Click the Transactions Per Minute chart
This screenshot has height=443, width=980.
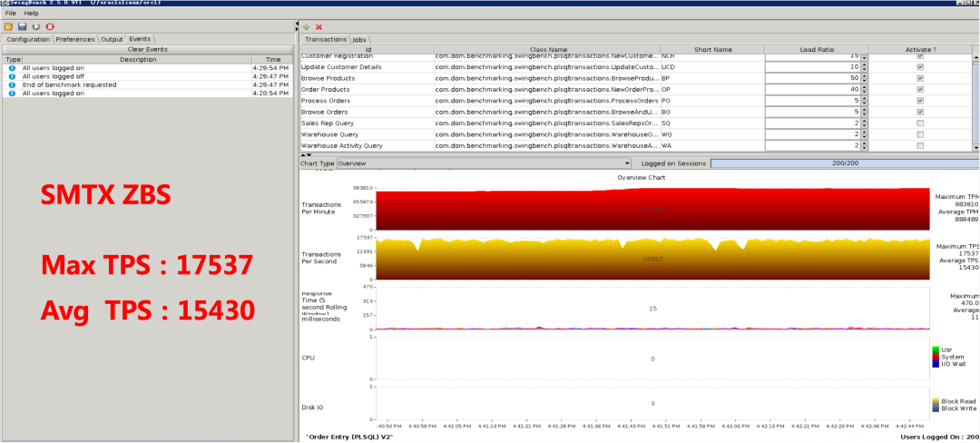click(653, 209)
